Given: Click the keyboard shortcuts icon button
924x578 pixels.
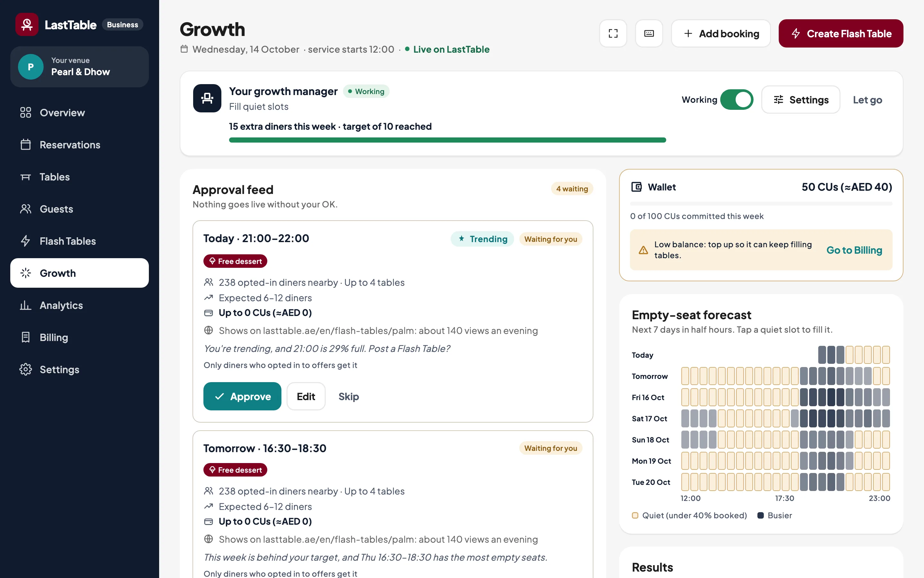Looking at the screenshot, I should pyautogui.click(x=649, y=34).
